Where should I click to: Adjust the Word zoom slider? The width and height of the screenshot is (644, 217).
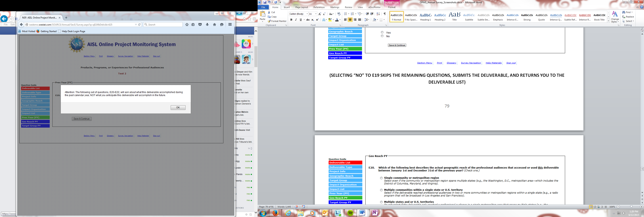[631, 207]
